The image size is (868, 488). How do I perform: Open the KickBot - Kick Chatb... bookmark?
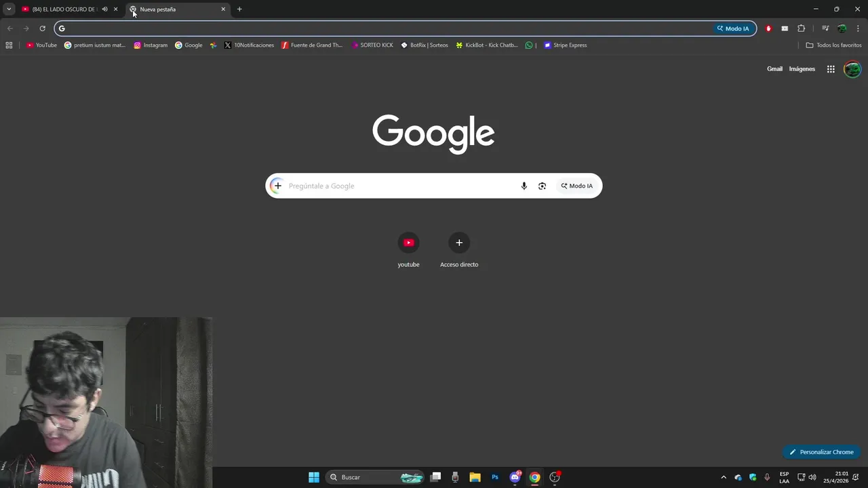tap(487, 45)
